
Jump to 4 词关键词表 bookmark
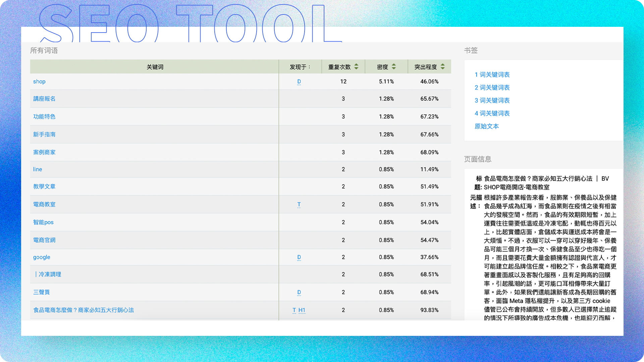[492, 113]
